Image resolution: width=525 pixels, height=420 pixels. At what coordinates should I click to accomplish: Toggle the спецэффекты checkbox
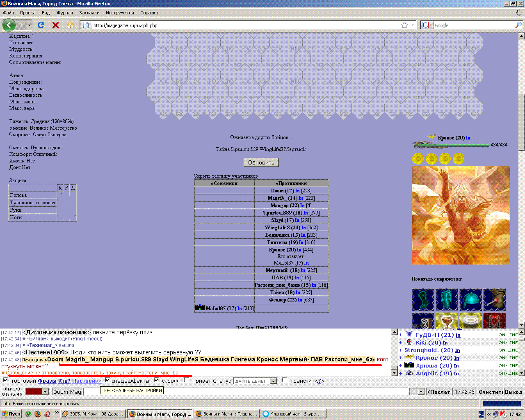(x=107, y=380)
